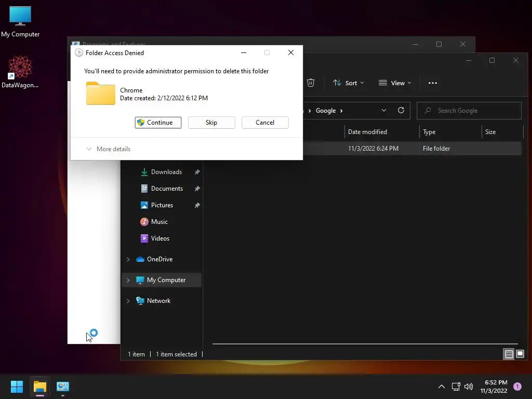Select OneDrive in the navigation pane

(x=159, y=259)
